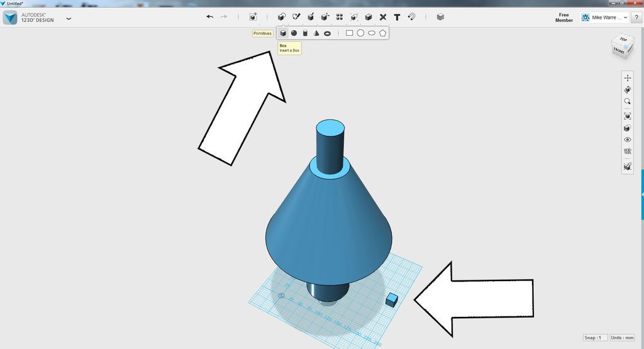The height and width of the screenshot is (349, 644).
Task: Toggle grid display in navigation bar
Action: click(x=627, y=151)
